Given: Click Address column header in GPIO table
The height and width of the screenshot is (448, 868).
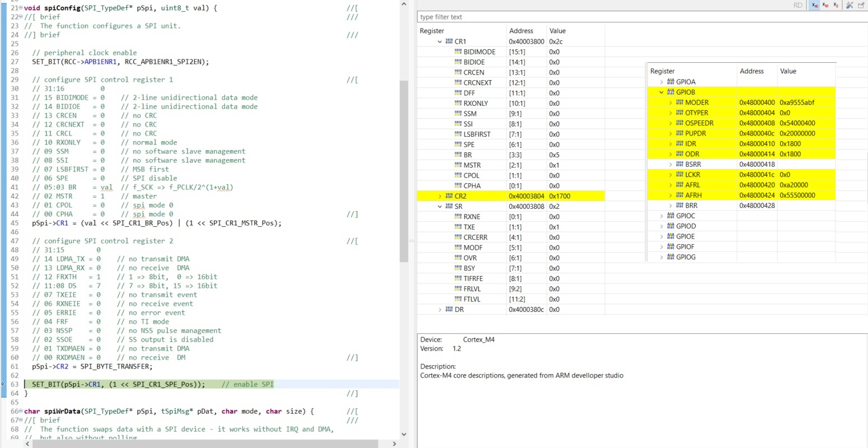Looking at the screenshot, I should (x=752, y=71).
